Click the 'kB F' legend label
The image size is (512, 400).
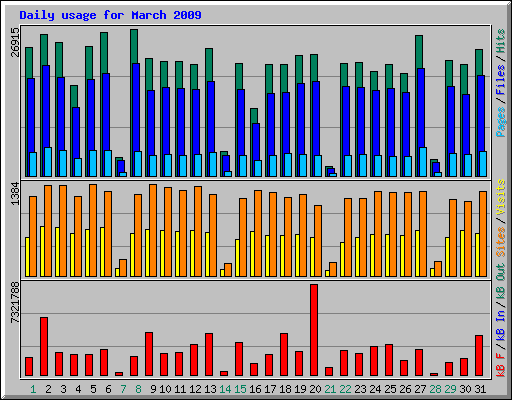[x=501, y=364]
